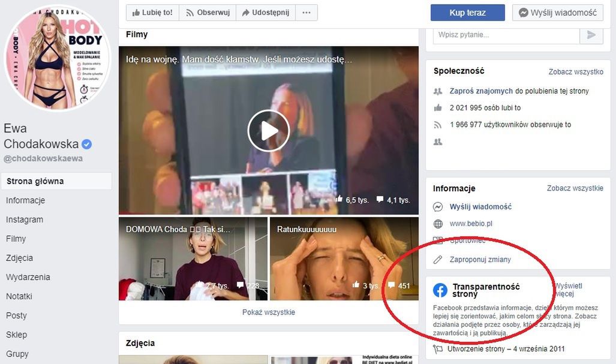The width and height of the screenshot is (616, 364).
Task: Click the pencil icon beside Zaproponuj zmiany
Action: [x=438, y=260]
